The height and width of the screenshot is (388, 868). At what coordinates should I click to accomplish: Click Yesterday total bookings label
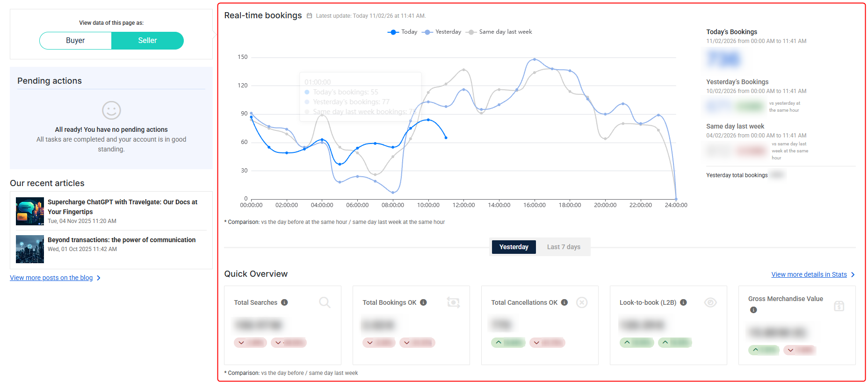click(x=737, y=175)
